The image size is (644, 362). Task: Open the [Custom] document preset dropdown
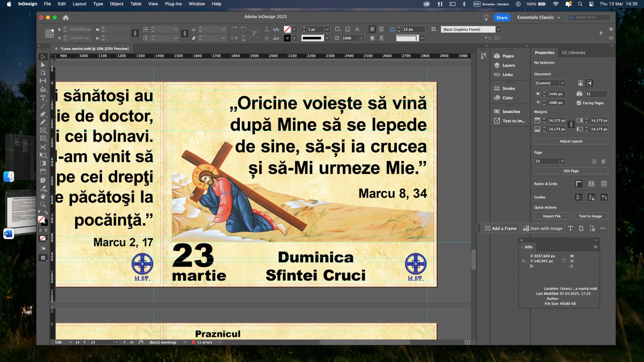pos(562,83)
